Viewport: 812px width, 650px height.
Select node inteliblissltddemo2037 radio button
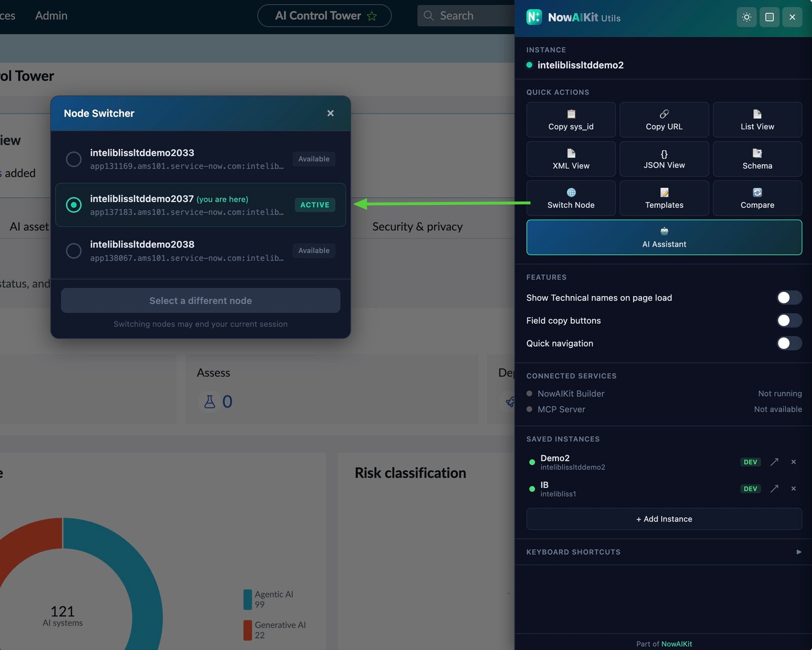coord(74,205)
